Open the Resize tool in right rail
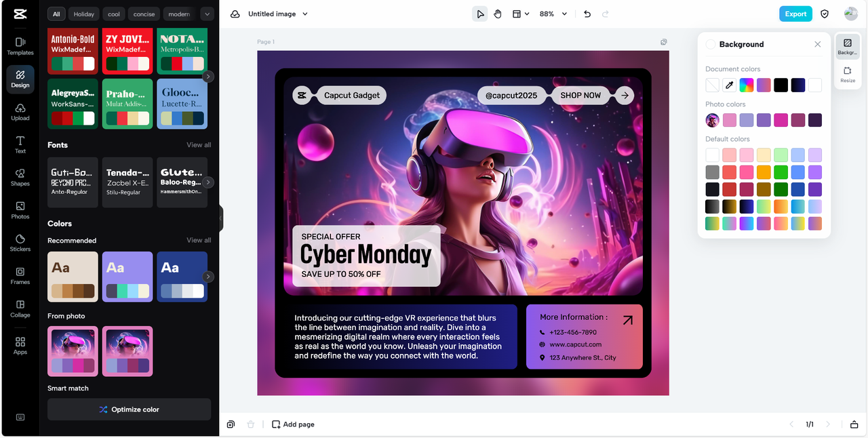This screenshot has width=868, height=438. (848, 75)
